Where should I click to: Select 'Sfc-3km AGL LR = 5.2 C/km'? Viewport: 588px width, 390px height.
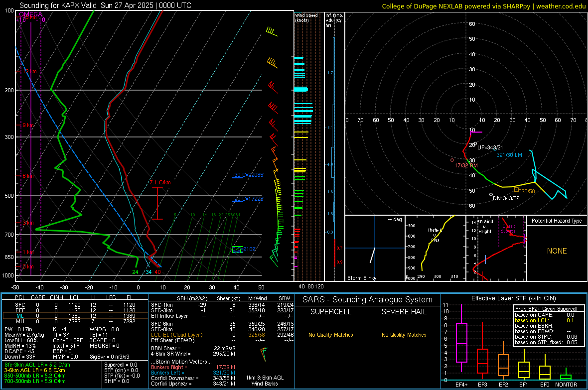coord(37,365)
